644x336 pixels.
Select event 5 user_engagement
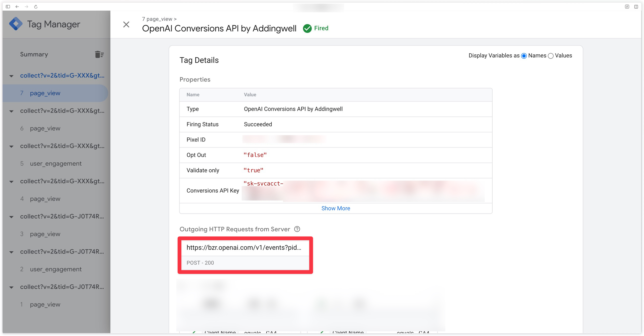pos(55,164)
